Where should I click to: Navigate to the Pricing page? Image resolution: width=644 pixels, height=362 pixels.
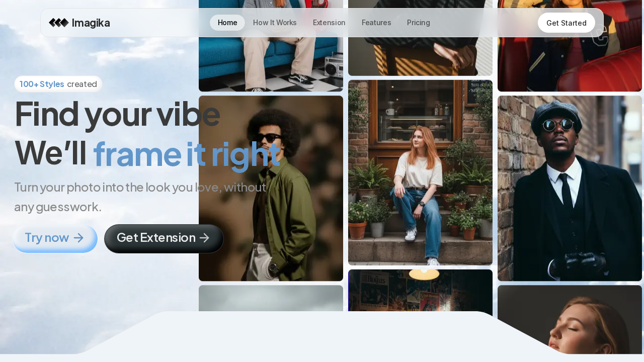pyautogui.click(x=419, y=23)
